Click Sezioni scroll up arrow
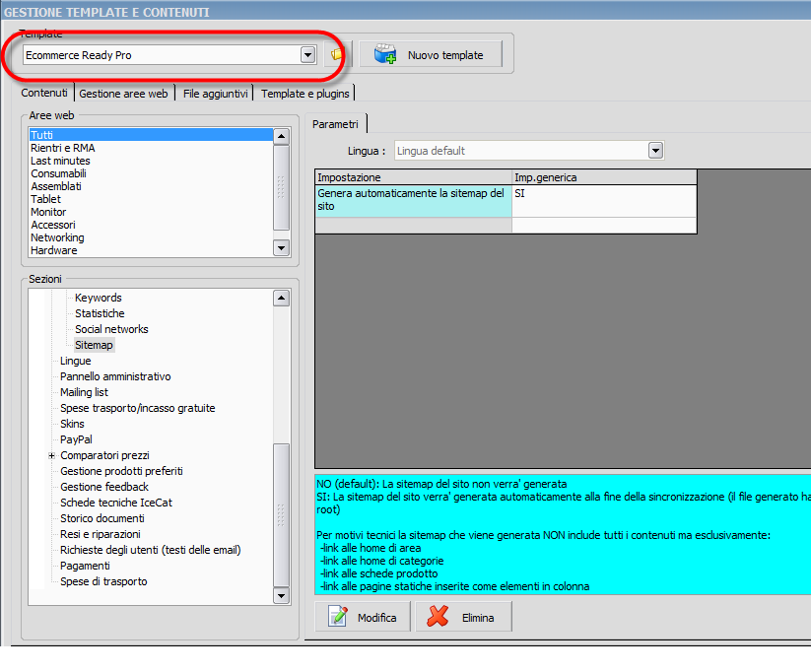 pos(281,298)
